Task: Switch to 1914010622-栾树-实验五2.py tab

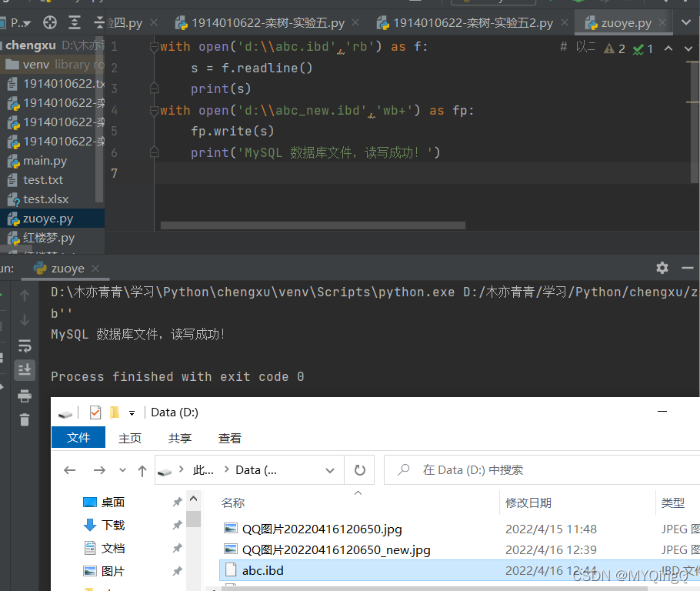Action: 465,23
